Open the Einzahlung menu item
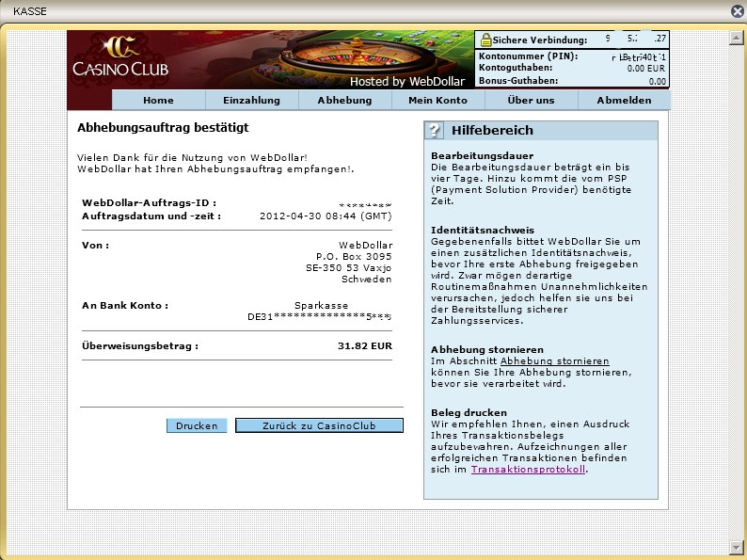 pyautogui.click(x=251, y=100)
